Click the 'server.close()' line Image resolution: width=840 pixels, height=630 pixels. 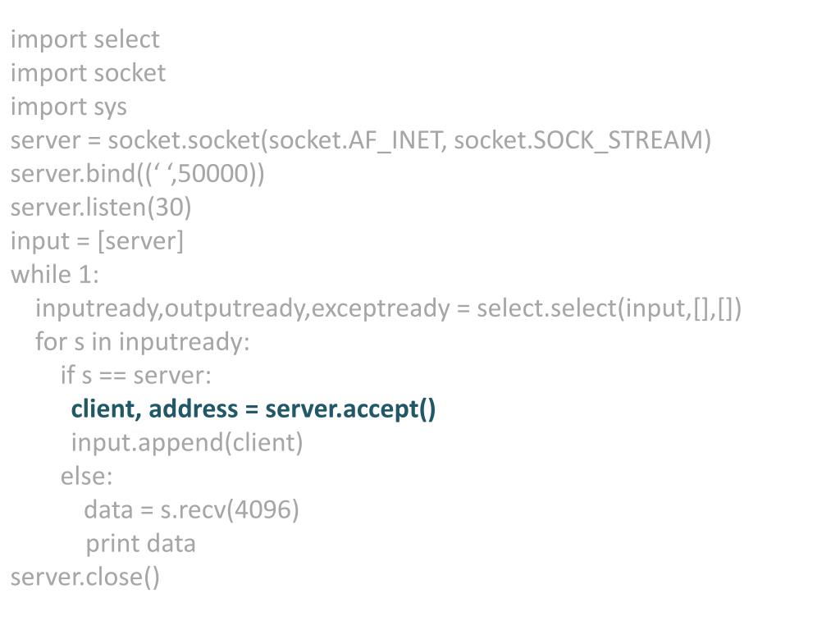[x=85, y=577]
